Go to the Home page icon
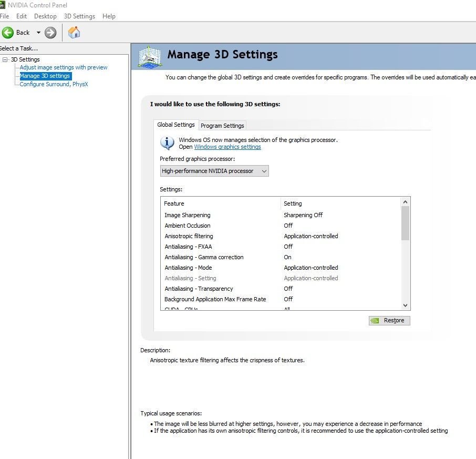Image resolution: width=476 pixels, height=459 pixels. pyautogui.click(x=74, y=33)
